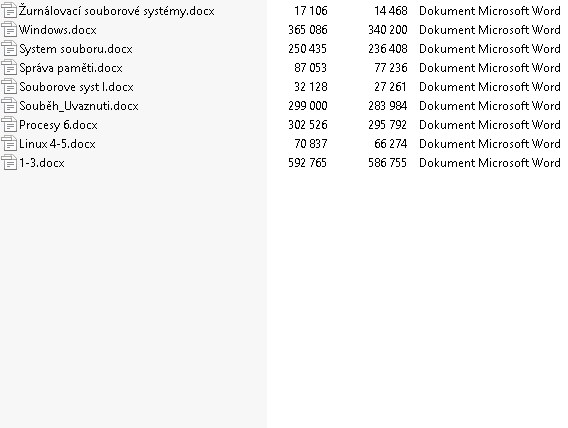
Task: Select the Procesy 6.docx file name
Action: [58, 125]
